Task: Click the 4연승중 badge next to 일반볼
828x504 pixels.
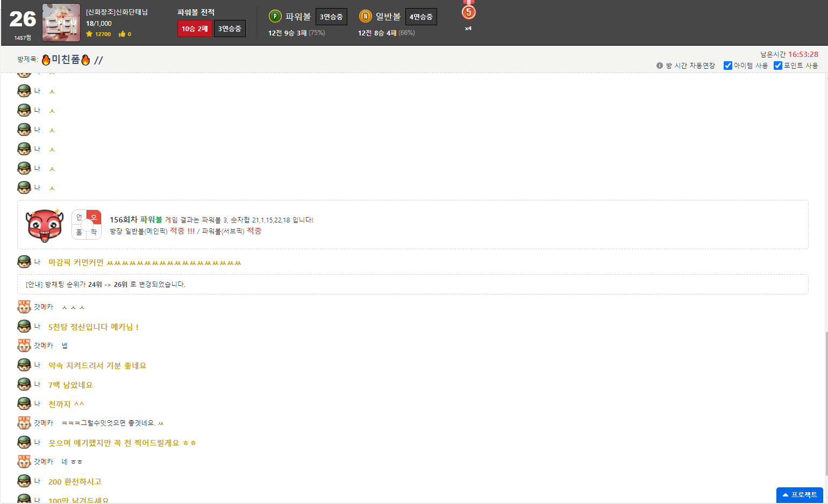Action: (x=421, y=17)
